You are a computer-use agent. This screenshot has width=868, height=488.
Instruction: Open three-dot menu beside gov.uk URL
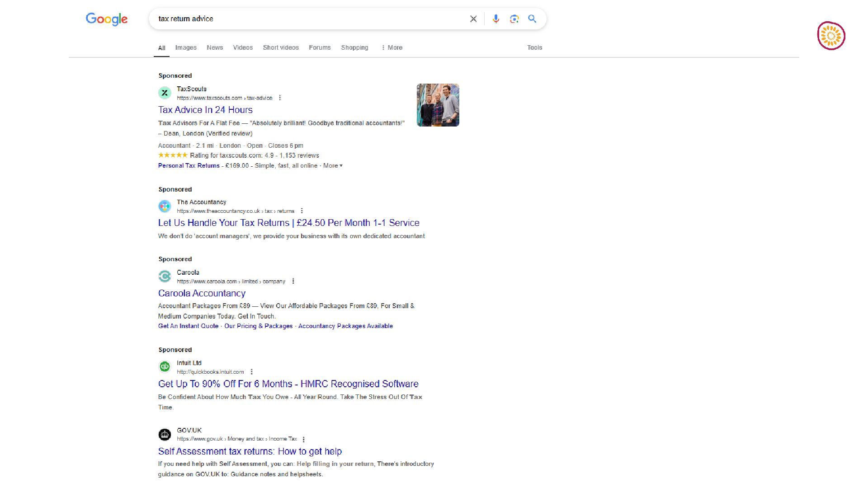point(303,439)
